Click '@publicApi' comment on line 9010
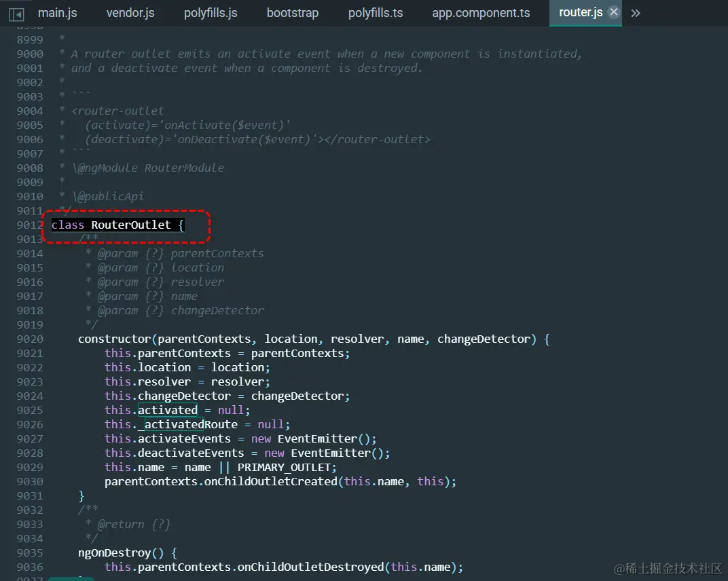 (x=111, y=197)
